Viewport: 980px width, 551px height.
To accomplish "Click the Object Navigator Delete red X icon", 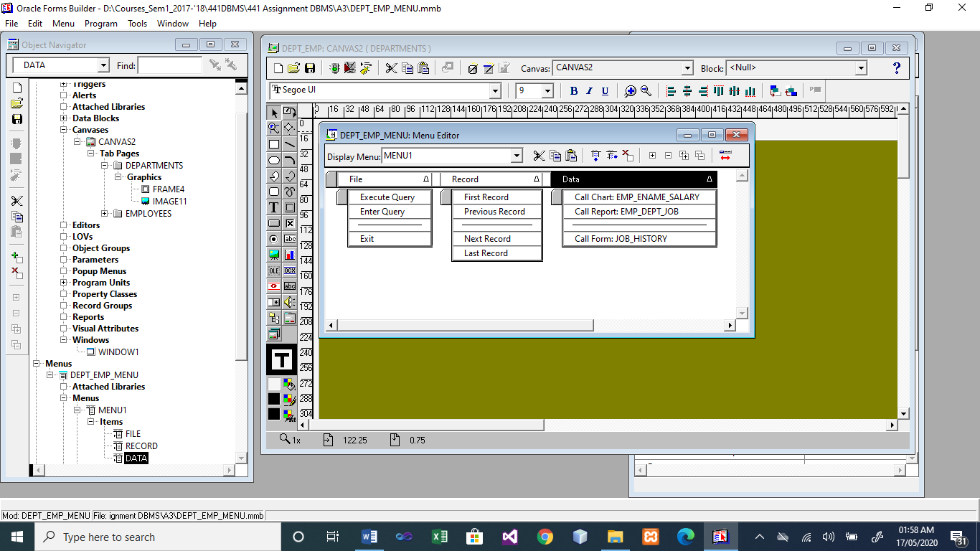I will pyautogui.click(x=17, y=273).
